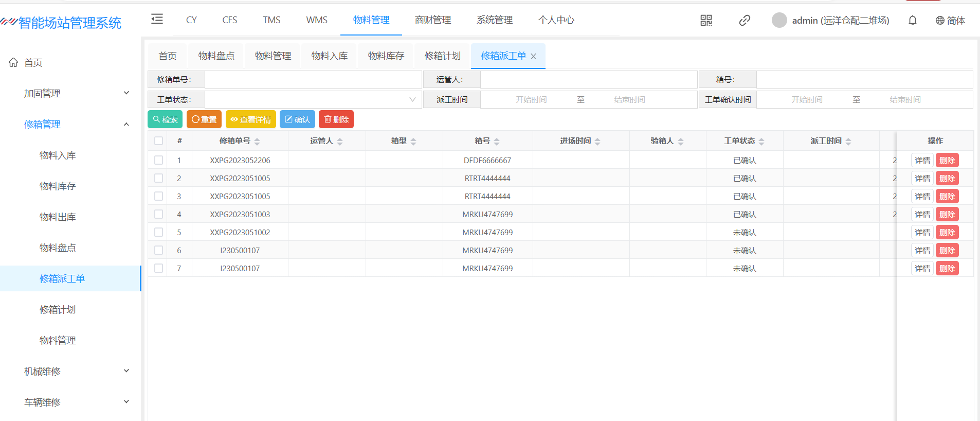The image size is (980, 421).
Task: Close the 修箱派工单 tab
Action: click(533, 57)
